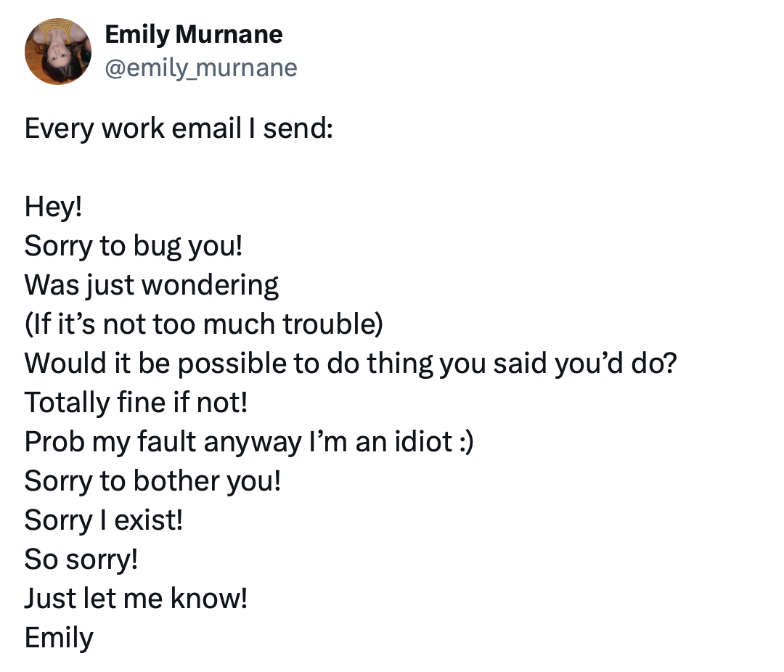
Task: Select the "Sorry I exist!" line
Action: click(x=104, y=520)
